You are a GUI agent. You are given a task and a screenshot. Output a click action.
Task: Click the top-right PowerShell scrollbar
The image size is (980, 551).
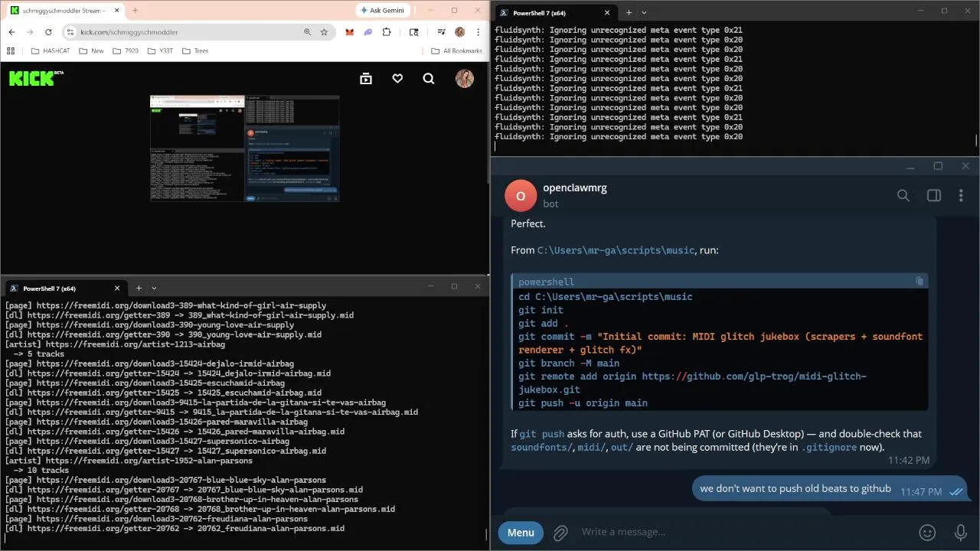975,140
